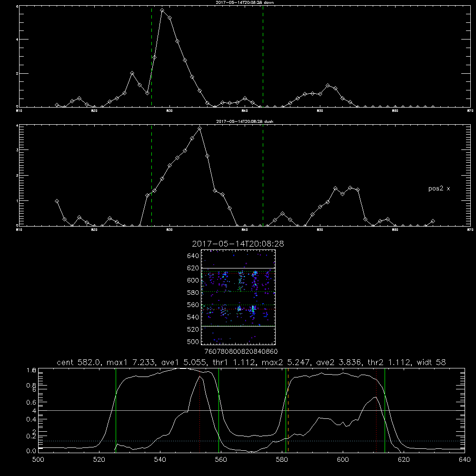Click x-axis label 560 of the bottom profile plot
Image resolution: width=476 pixels, height=476 pixels.
coord(221,460)
